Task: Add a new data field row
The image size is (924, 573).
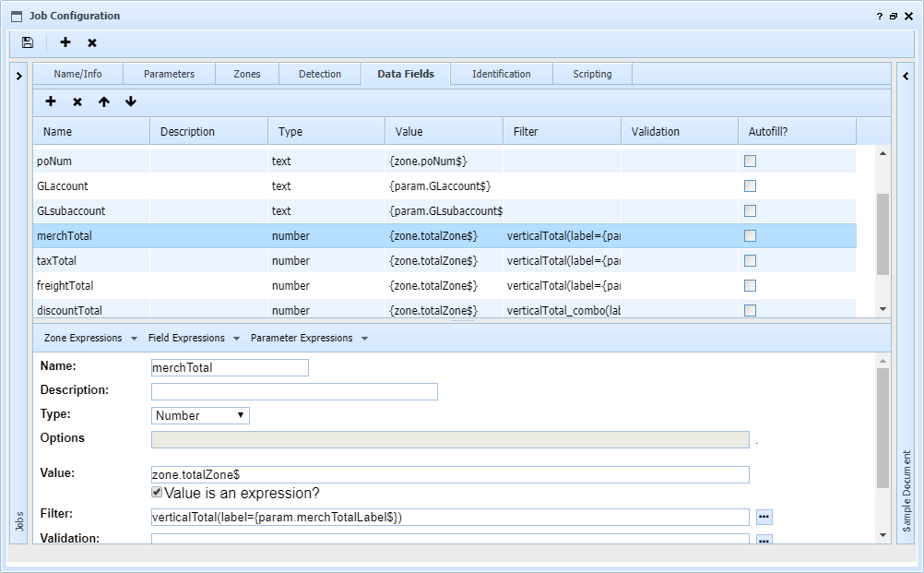Action: [51, 101]
